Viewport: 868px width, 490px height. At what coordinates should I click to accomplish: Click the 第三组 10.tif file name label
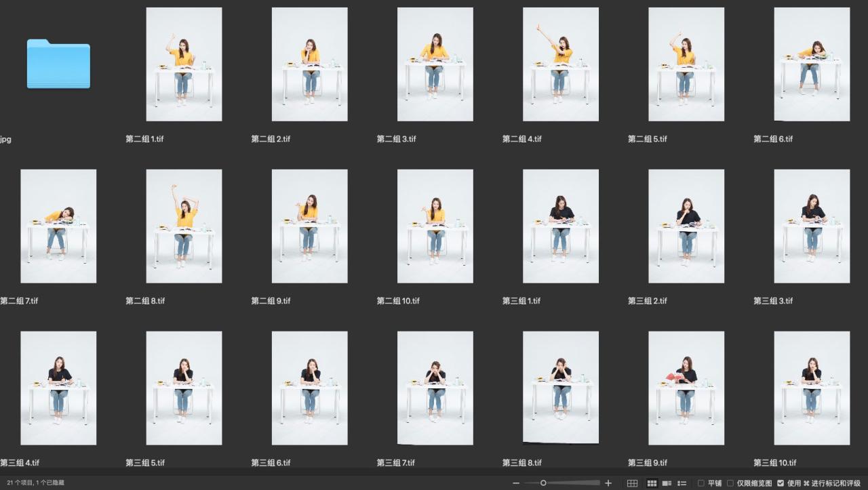point(775,463)
